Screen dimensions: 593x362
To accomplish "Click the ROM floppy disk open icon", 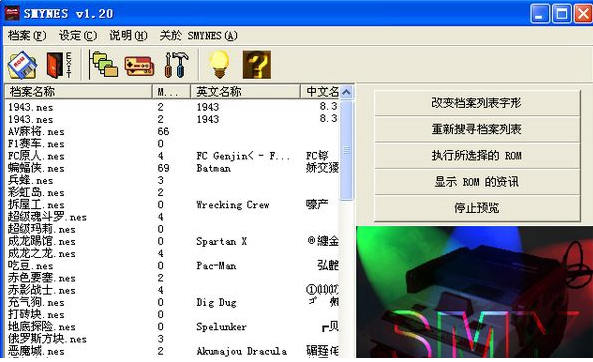I will 22,65.
